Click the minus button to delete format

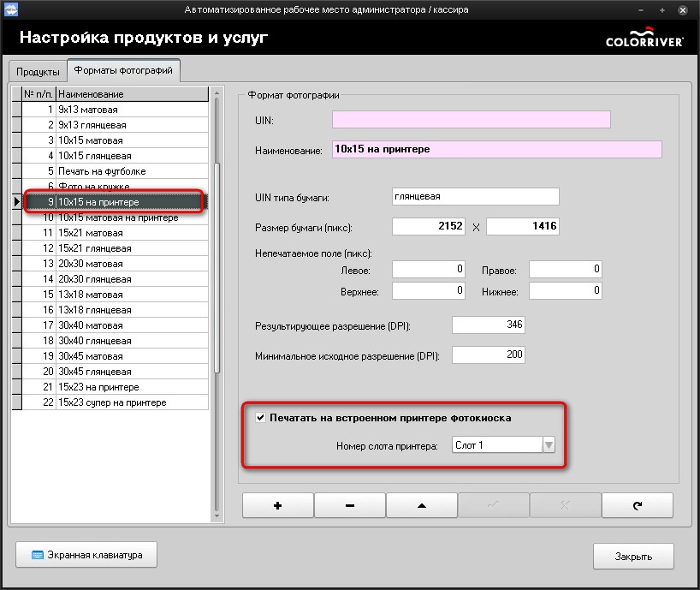(x=349, y=505)
